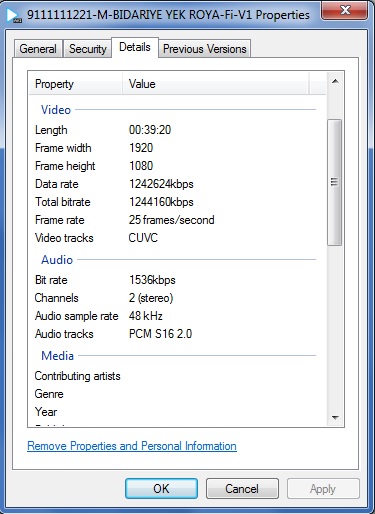Click the 00:39:20 length value
This screenshot has width=375, height=514.
(150, 130)
